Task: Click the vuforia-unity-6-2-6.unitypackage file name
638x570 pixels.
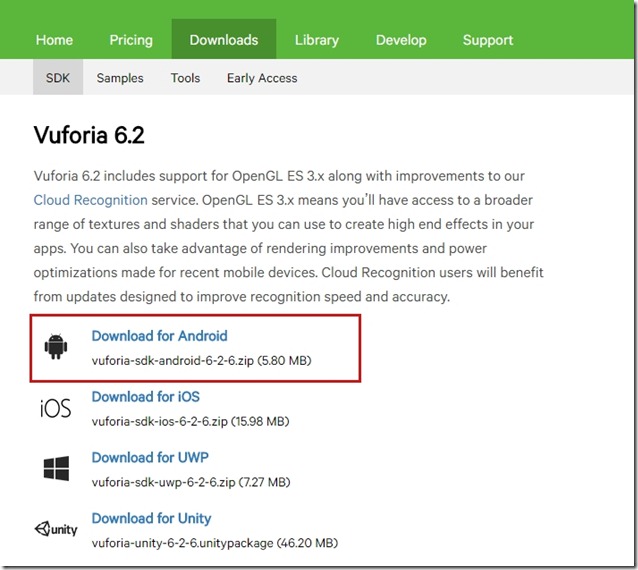Action: click(182, 543)
